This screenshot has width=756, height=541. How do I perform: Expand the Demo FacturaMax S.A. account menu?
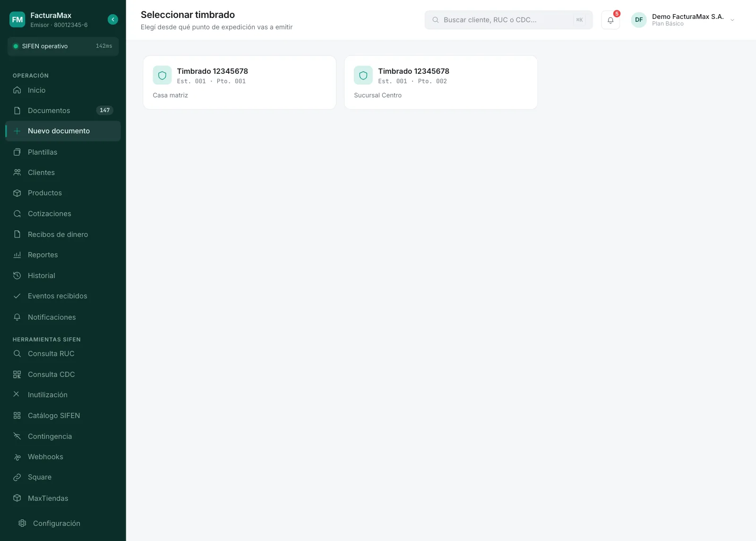click(732, 20)
